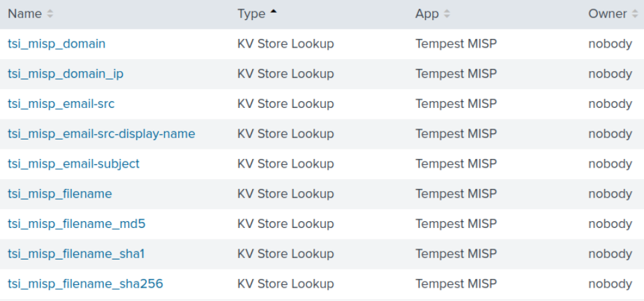This screenshot has height=301, width=644.
Task: Open the tsi_misp_filename_md5 lookup
Action: coord(76,224)
